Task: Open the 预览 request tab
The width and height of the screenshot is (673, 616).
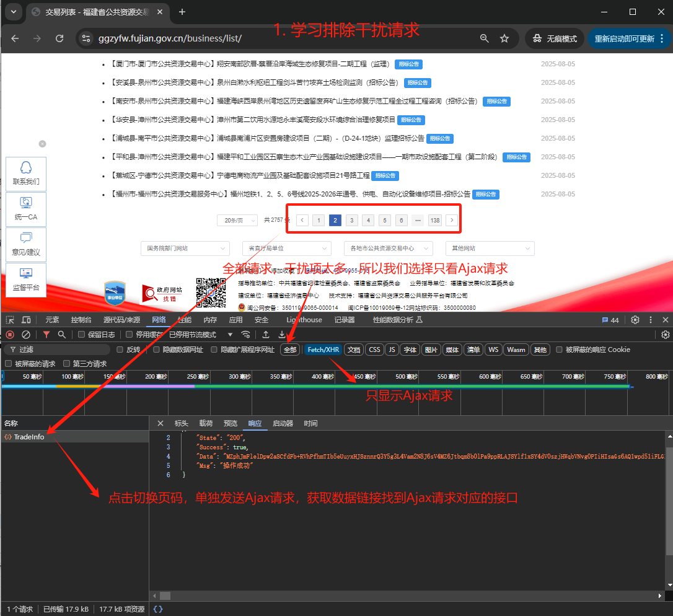Action: pyautogui.click(x=231, y=423)
